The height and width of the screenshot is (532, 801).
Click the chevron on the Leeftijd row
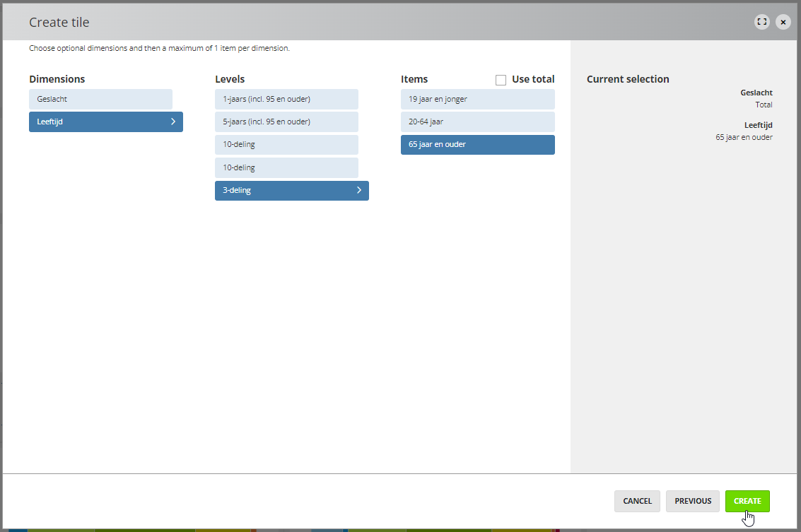click(173, 122)
